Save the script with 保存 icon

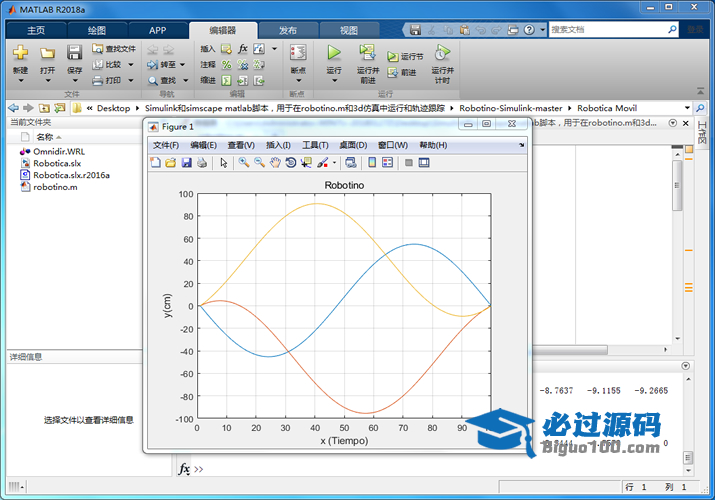click(x=74, y=53)
